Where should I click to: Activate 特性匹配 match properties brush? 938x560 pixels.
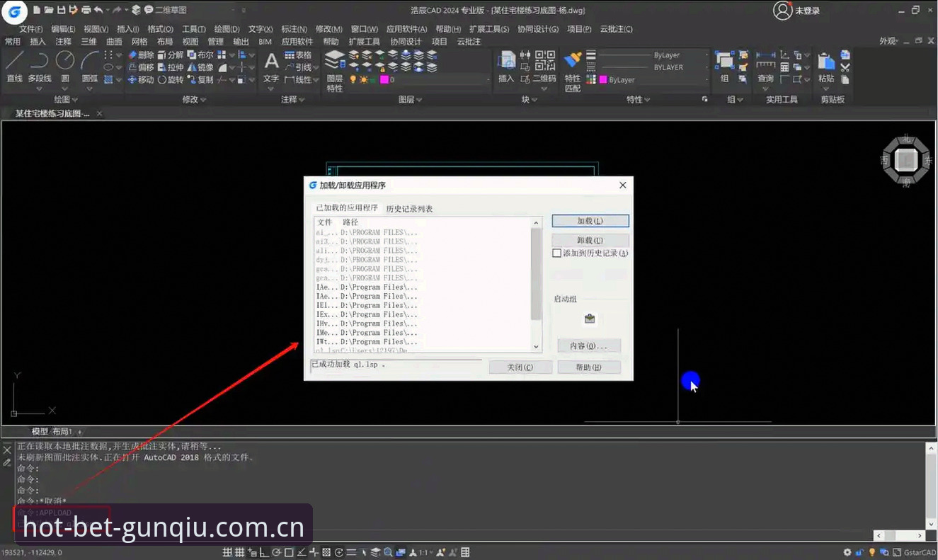573,71
